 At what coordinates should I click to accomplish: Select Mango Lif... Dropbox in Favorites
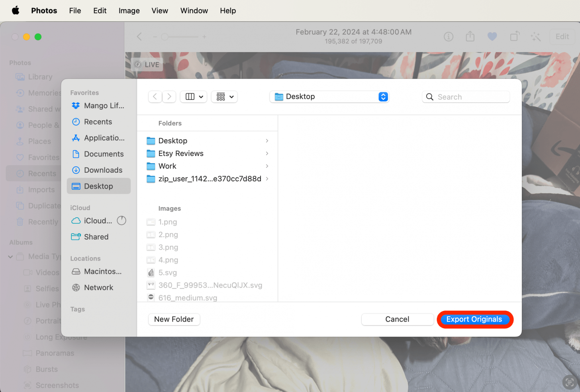98,106
